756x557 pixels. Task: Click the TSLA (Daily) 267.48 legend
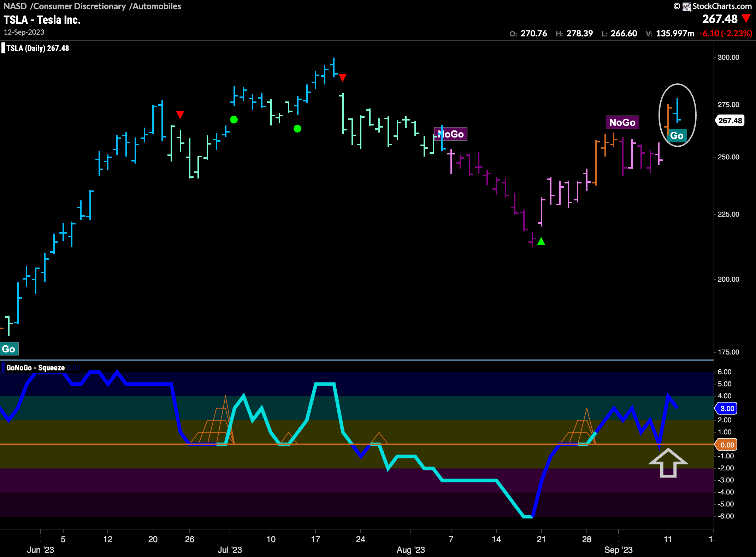[x=37, y=48]
